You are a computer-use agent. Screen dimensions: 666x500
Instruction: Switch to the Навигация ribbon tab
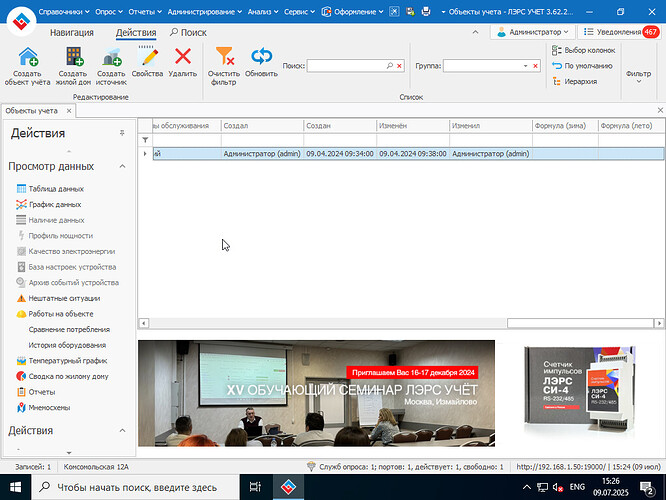(72, 33)
